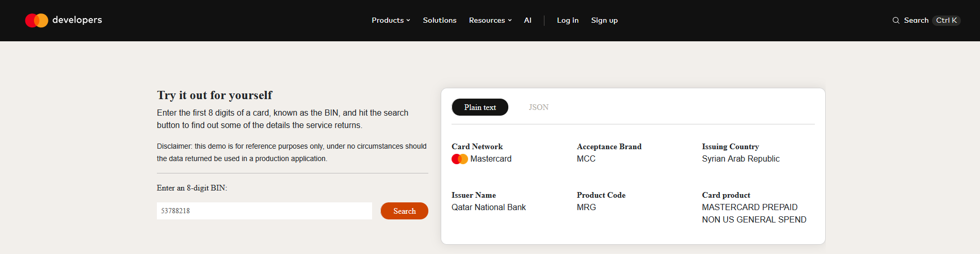This screenshot has width=980, height=254.
Task: Click the disclaimer paragraph text
Action: pyautogui.click(x=292, y=152)
